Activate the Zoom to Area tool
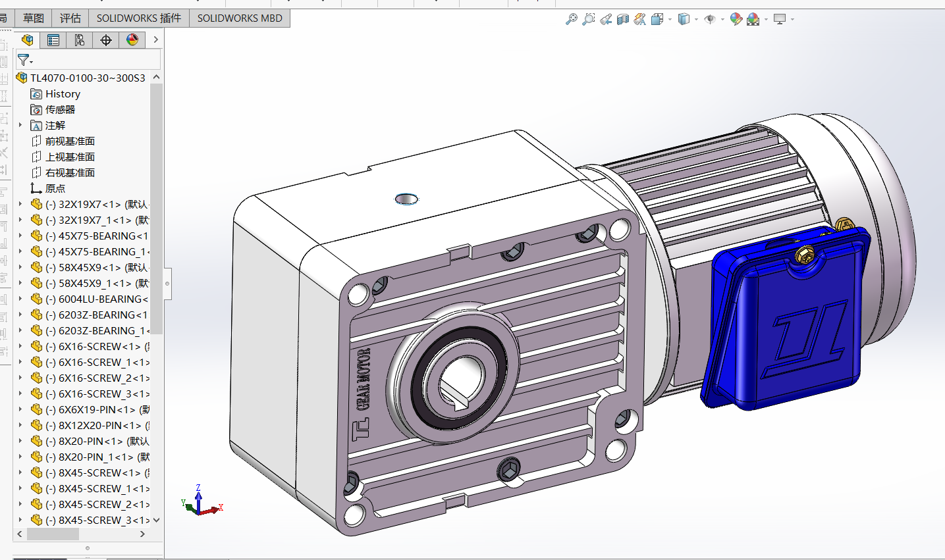The width and height of the screenshot is (945, 560). pyautogui.click(x=589, y=19)
